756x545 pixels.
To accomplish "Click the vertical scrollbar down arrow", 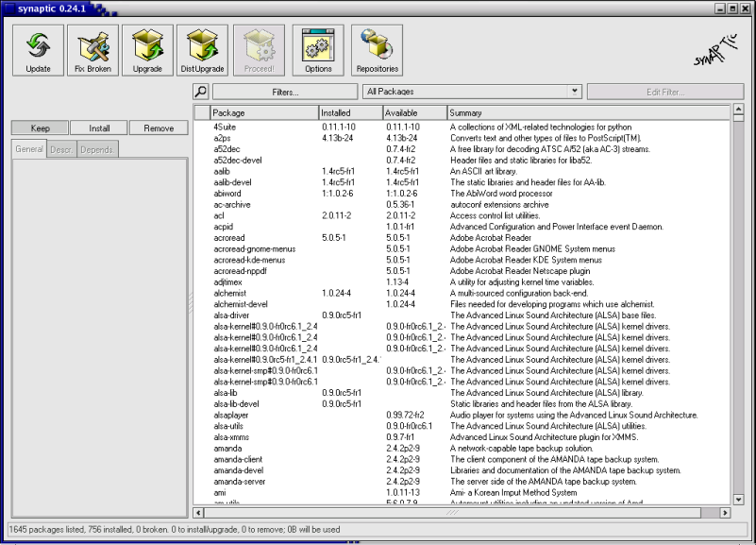I will [x=738, y=500].
